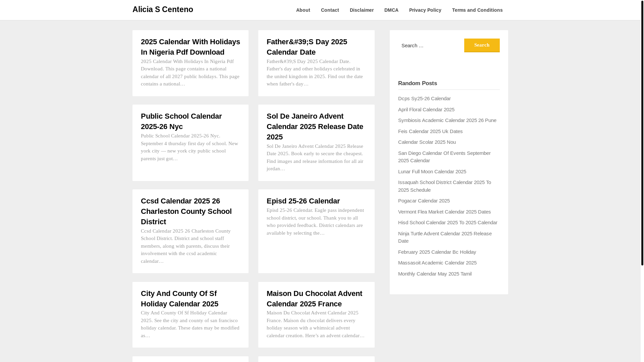Click into the Search input field
The width and height of the screenshot is (644, 362).
click(x=431, y=45)
